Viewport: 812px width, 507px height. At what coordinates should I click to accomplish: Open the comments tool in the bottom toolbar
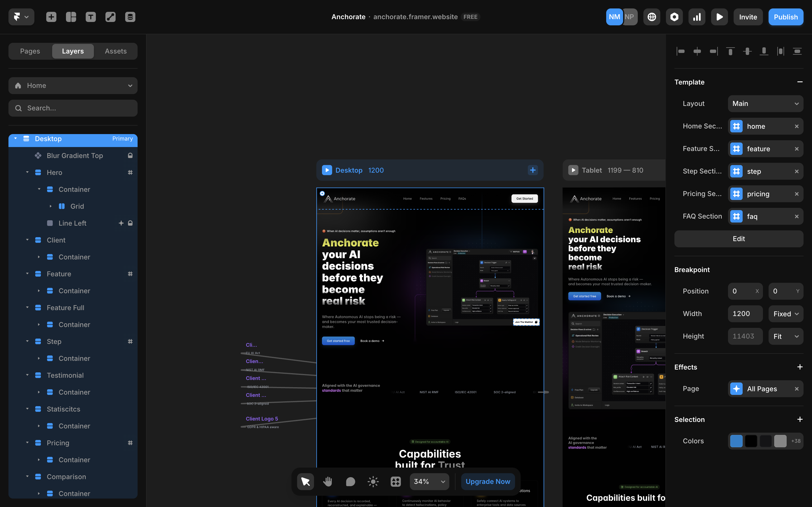(350, 482)
